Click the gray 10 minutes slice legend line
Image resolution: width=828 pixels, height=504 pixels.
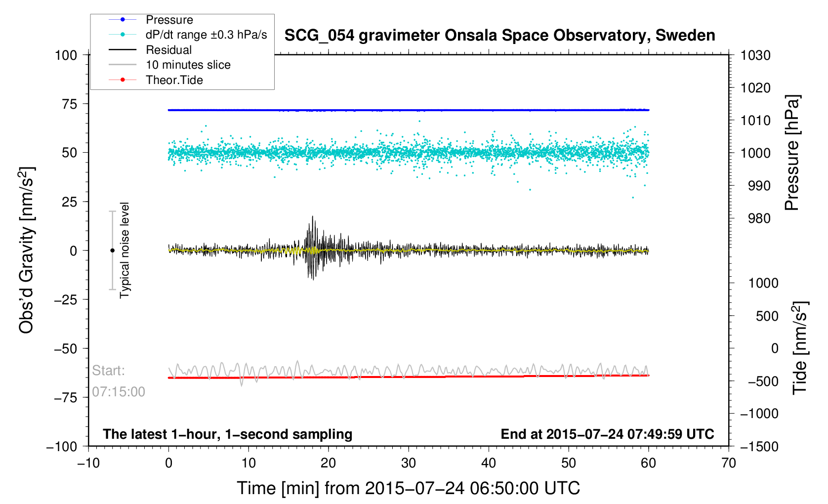point(123,65)
